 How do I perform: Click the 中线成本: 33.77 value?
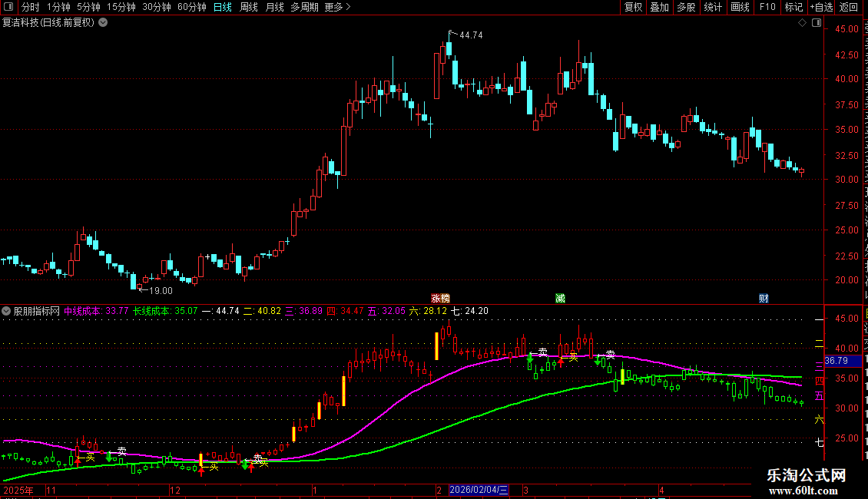pyautogui.click(x=96, y=311)
